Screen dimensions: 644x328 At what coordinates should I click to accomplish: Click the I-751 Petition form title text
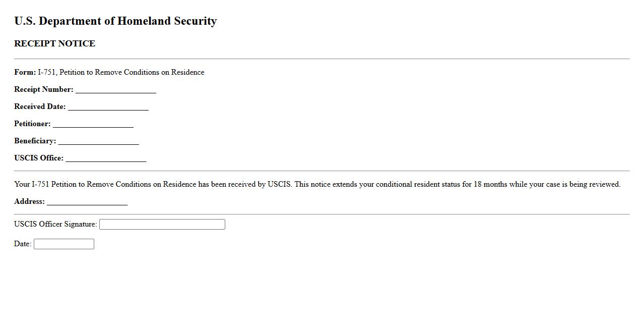click(x=121, y=72)
